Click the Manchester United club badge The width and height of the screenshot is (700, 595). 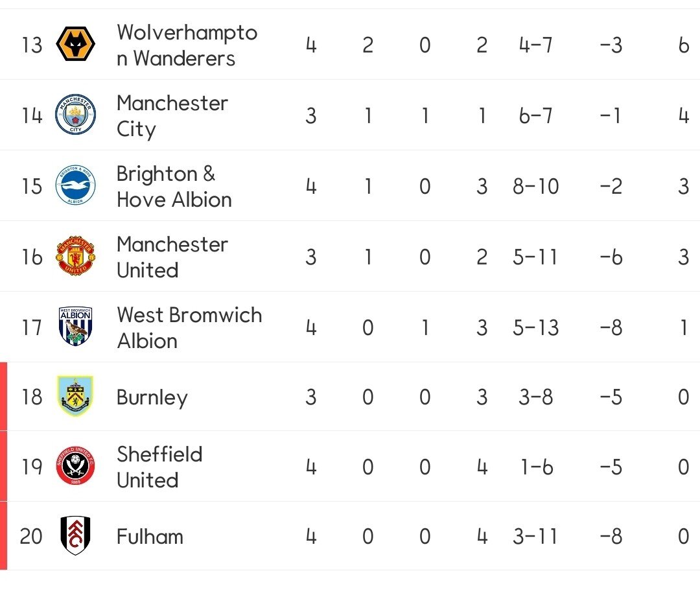point(76,257)
